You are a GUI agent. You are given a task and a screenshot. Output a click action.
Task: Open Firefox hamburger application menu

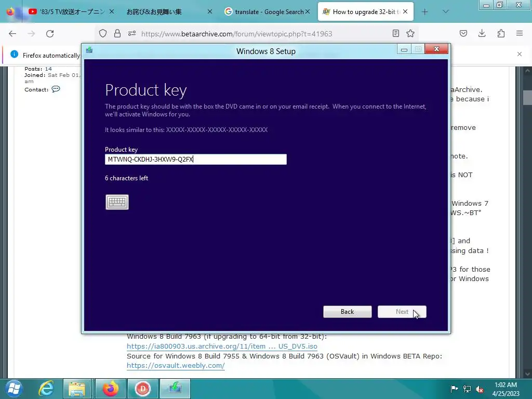(x=520, y=33)
